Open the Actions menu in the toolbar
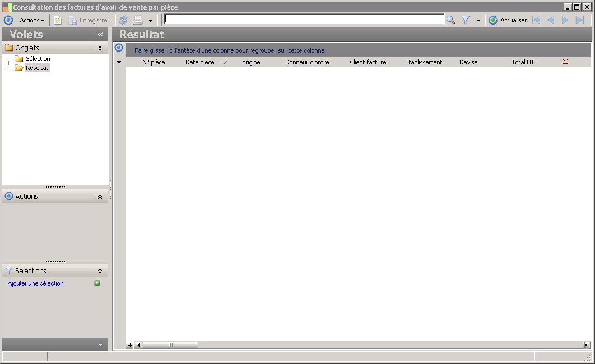 32,21
